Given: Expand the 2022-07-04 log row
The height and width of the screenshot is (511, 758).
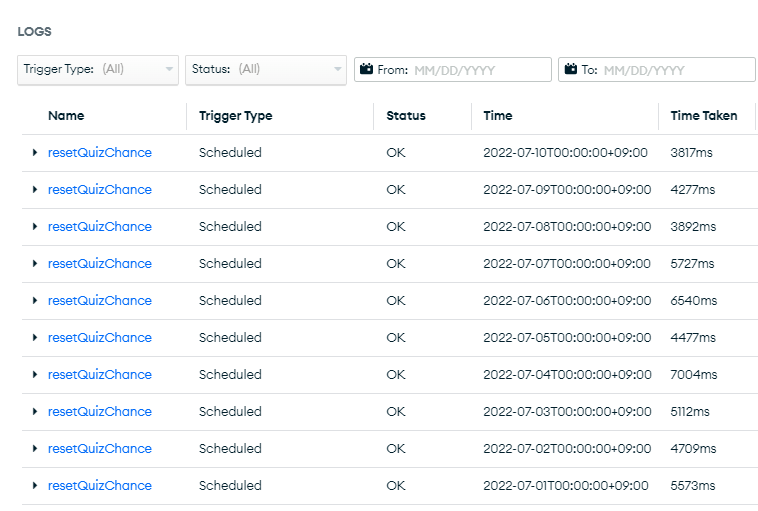Looking at the screenshot, I should [35, 374].
